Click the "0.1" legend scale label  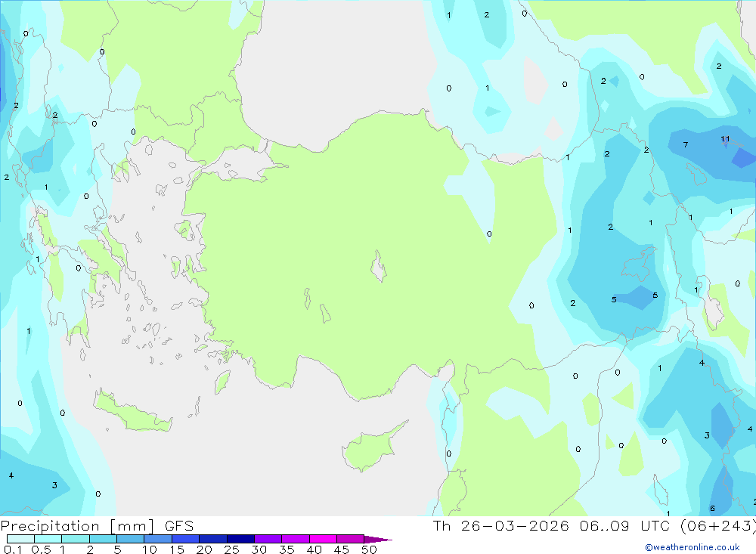[13, 549]
